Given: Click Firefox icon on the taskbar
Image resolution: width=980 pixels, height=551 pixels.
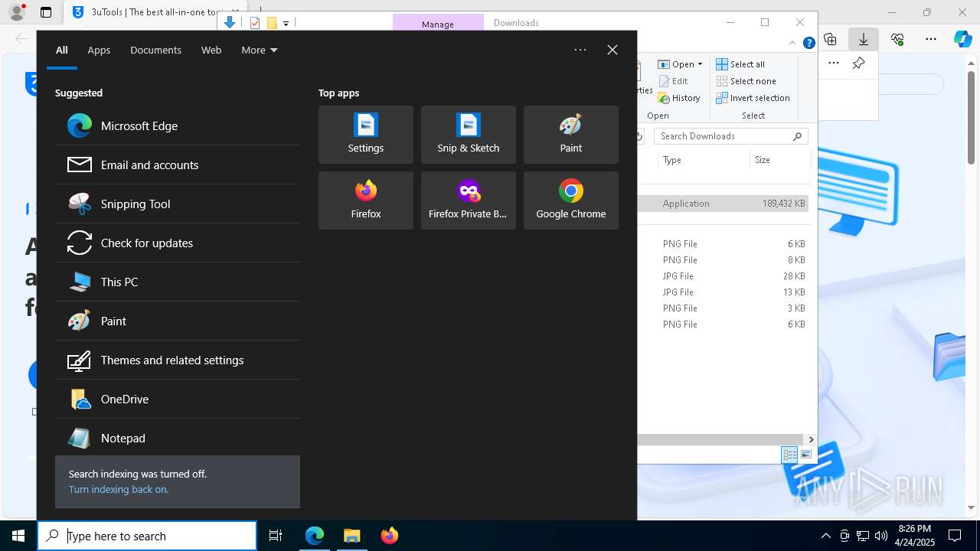Looking at the screenshot, I should [x=390, y=536].
